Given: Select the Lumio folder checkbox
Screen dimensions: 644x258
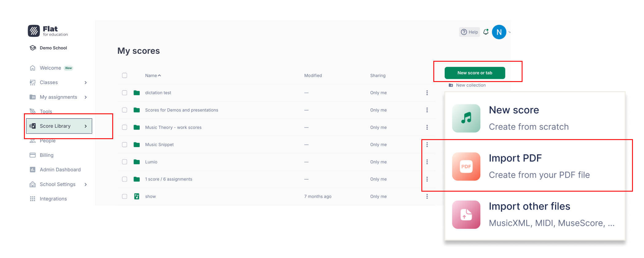Looking at the screenshot, I should (x=125, y=162).
